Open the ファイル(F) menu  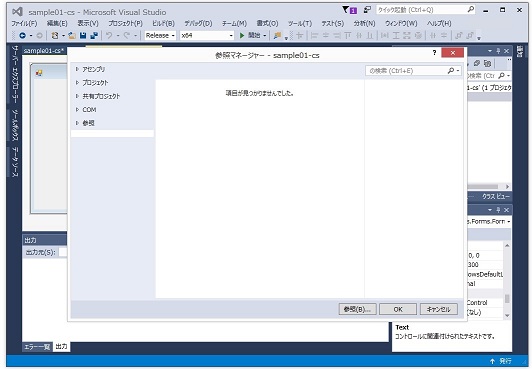24,23
